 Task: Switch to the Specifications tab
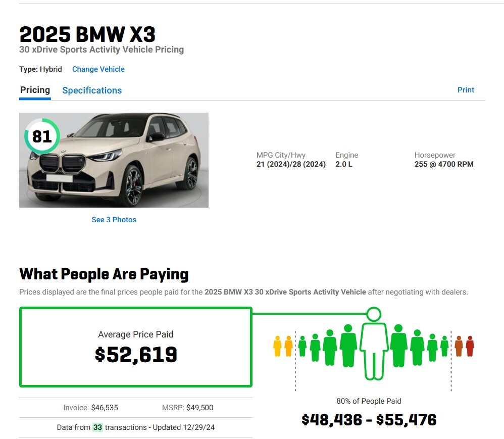tap(92, 90)
